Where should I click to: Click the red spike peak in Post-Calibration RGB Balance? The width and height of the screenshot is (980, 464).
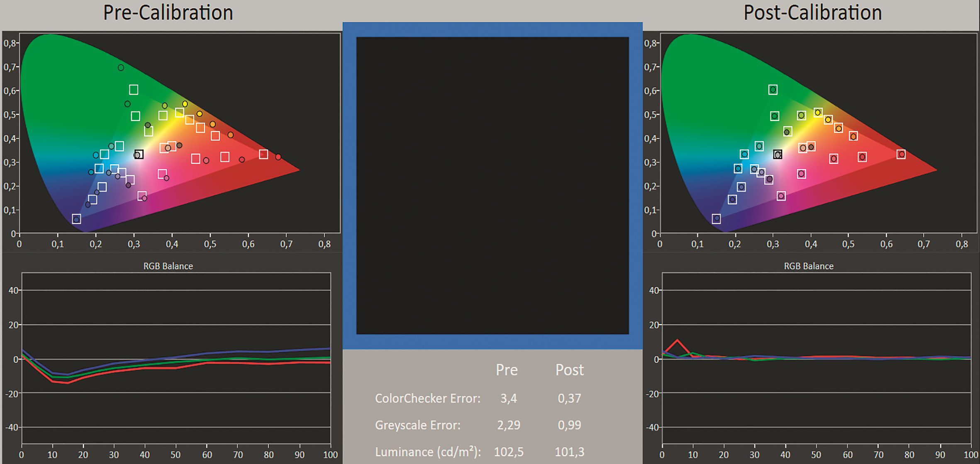click(x=677, y=340)
